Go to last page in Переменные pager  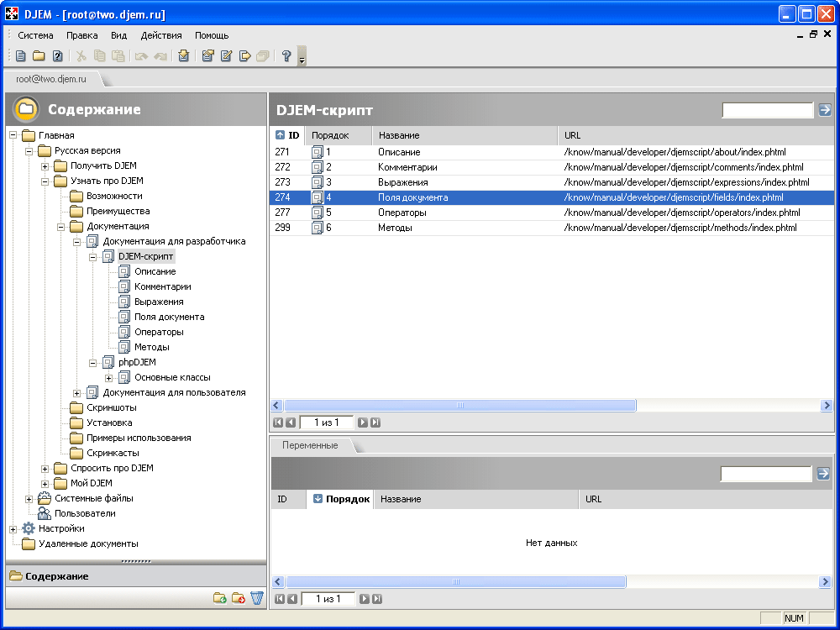[377, 599]
